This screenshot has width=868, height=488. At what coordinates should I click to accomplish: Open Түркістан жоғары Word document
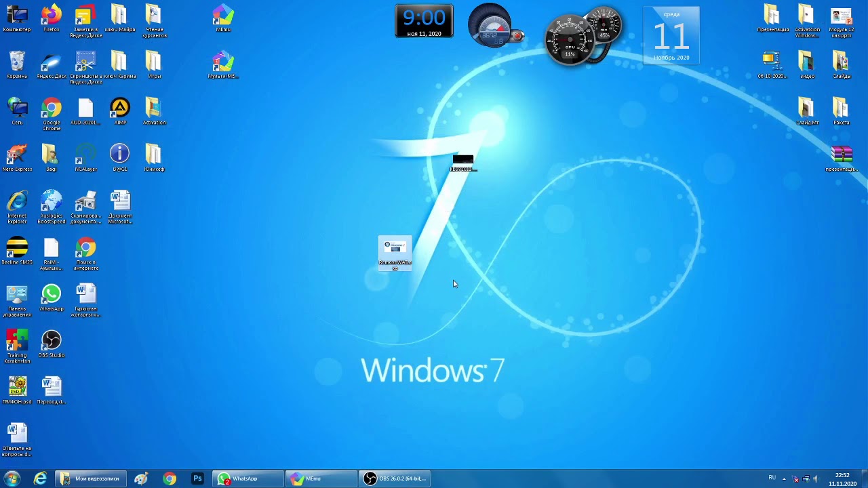tap(85, 301)
